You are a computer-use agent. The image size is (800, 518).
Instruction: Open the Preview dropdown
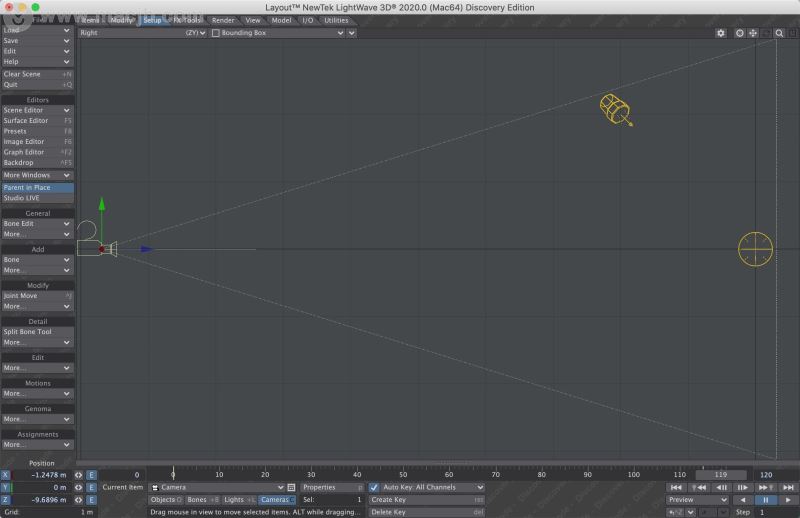697,500
